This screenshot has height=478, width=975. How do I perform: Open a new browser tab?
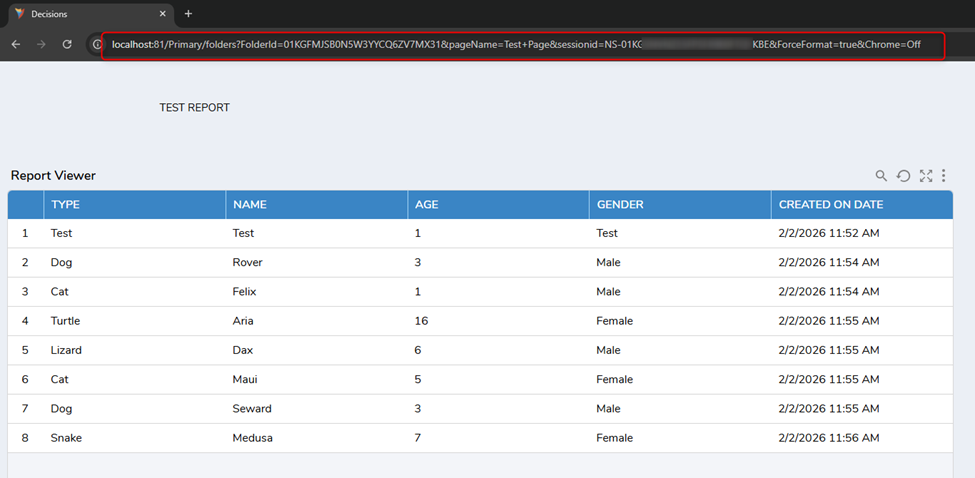pyautogui.click(x=188, y=14)
